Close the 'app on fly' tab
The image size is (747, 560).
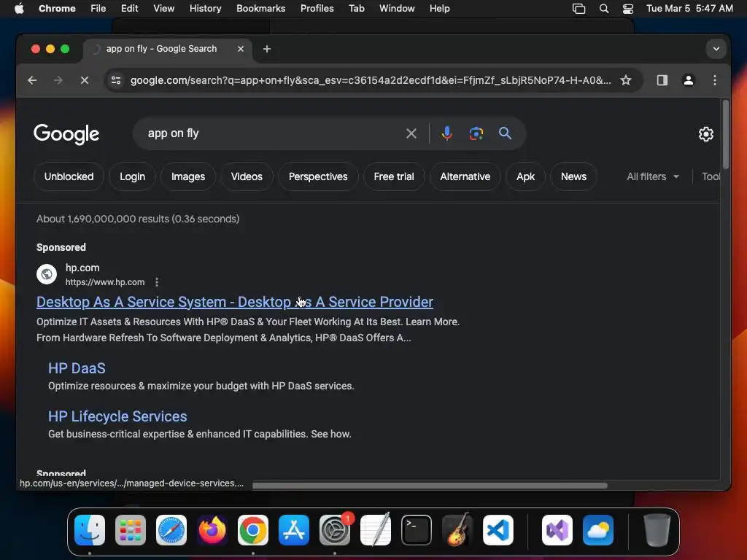(241, 49)
